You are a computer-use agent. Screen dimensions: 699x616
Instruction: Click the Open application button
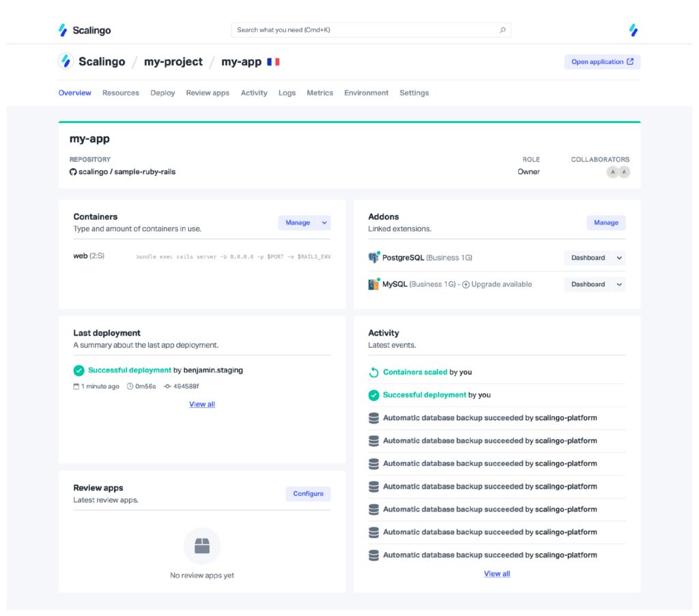[602, 61]
